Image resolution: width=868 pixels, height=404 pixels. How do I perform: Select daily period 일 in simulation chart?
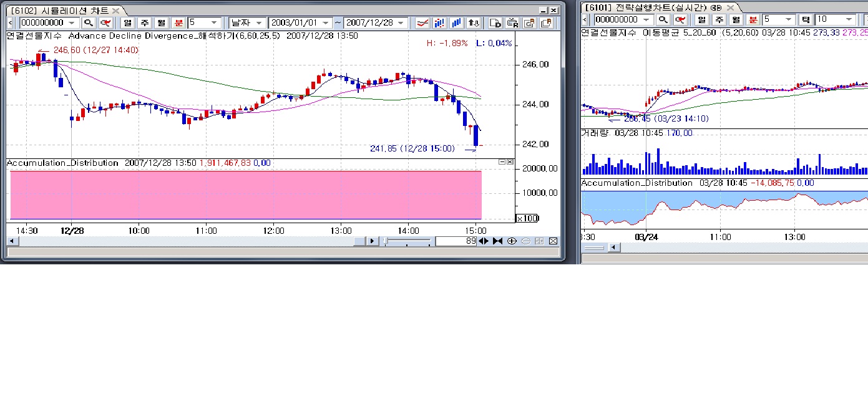[129, 22]
